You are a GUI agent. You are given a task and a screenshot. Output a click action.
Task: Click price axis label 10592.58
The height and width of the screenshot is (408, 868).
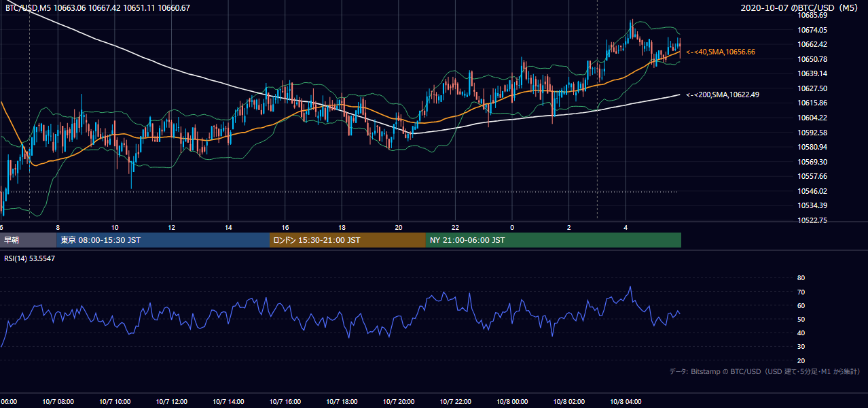(x=812, y=133)
